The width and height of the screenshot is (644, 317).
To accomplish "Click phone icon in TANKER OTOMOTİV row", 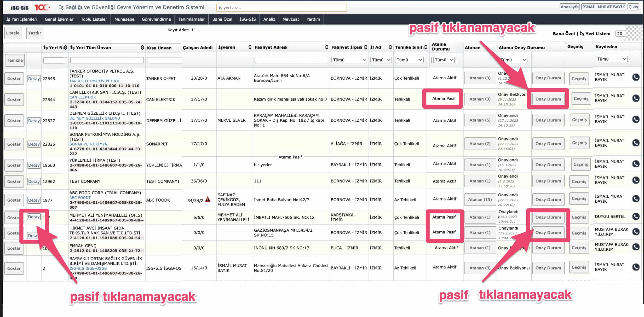I will (x=636, y=77).
